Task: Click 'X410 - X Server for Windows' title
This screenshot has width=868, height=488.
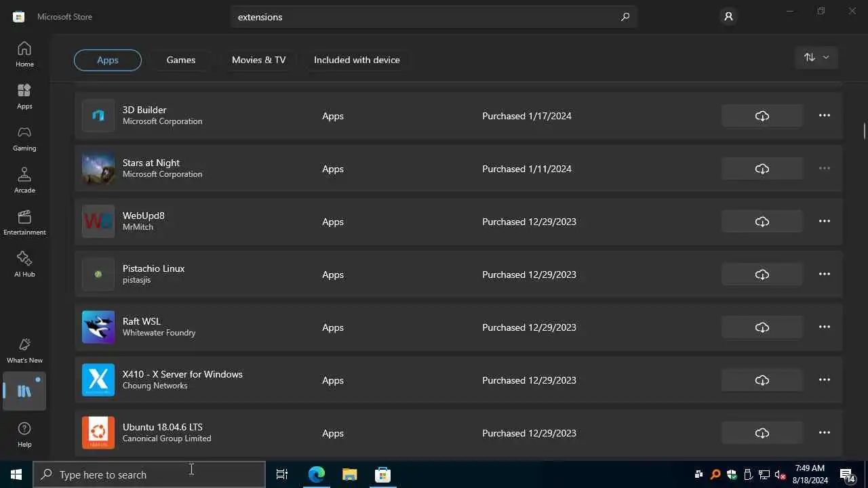Action: point(182,374)
